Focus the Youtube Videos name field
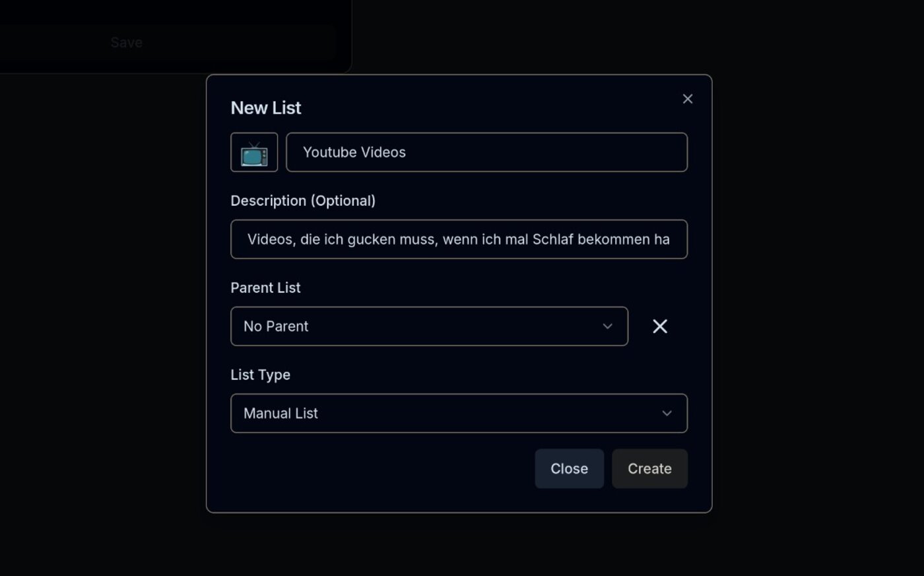Screen dimensions: 924x576 [x=486, y=152]
